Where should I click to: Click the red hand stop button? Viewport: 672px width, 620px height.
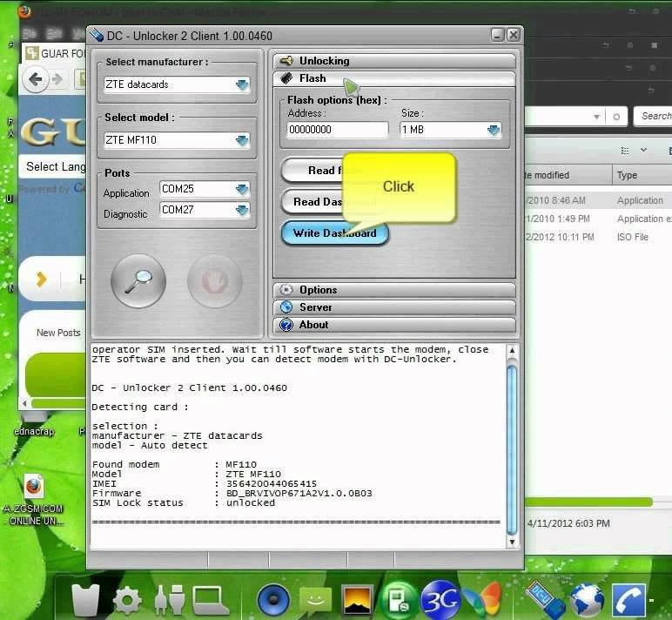(215, 281)
